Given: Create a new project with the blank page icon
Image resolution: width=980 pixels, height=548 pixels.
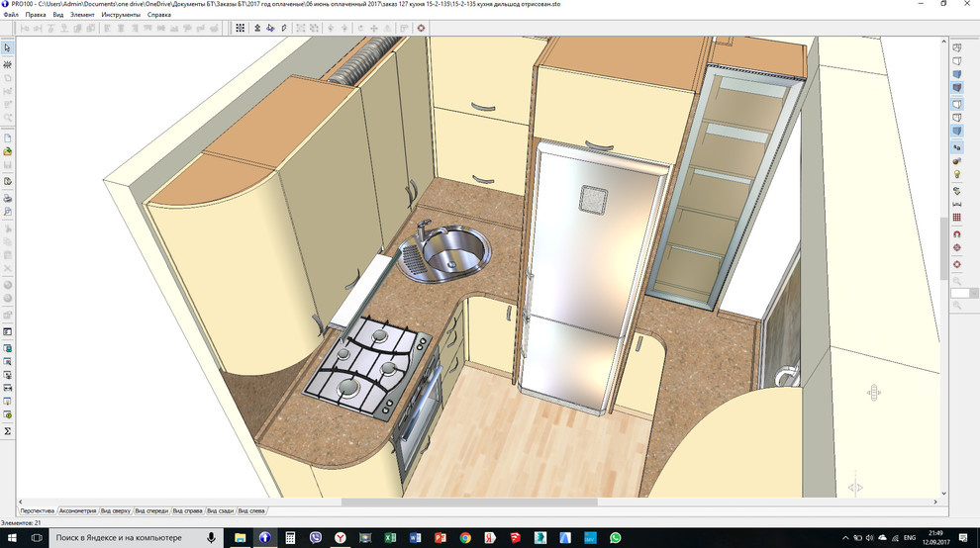Looking at the screenshot, I should coord(8,137).
